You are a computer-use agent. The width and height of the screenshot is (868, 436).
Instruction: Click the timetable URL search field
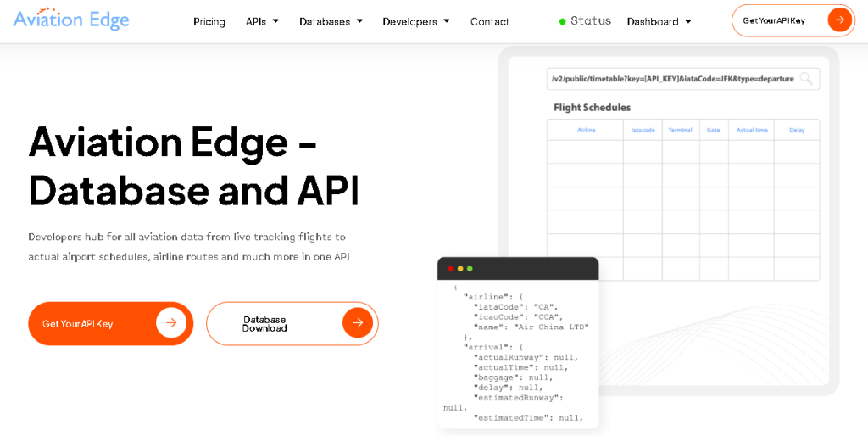pyautogui.click(x=683, y=79)
